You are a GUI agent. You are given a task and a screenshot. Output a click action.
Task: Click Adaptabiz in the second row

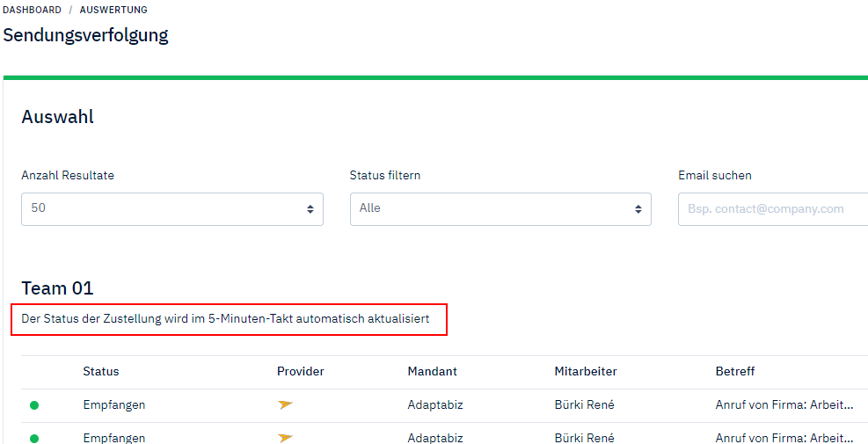click(435, 438)
